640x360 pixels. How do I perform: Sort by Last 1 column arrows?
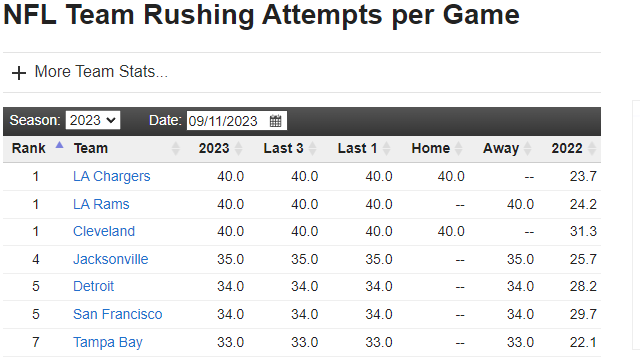[387, 148]
